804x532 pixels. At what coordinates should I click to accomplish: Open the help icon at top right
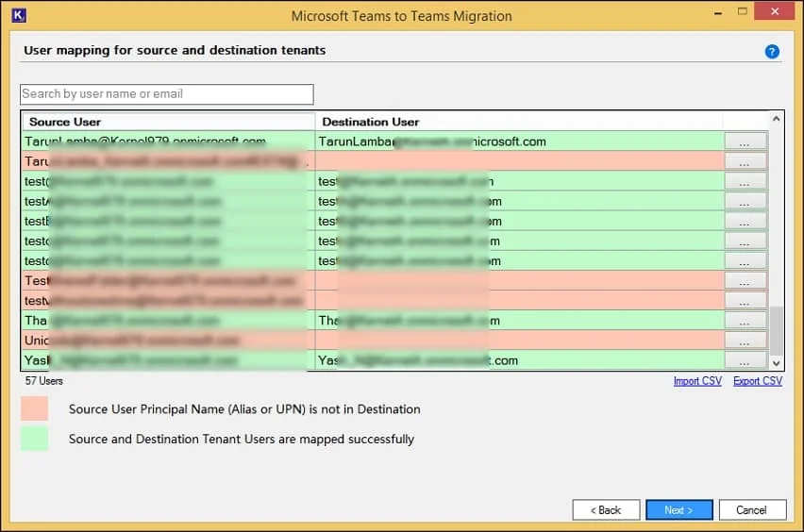pos(772,51)
